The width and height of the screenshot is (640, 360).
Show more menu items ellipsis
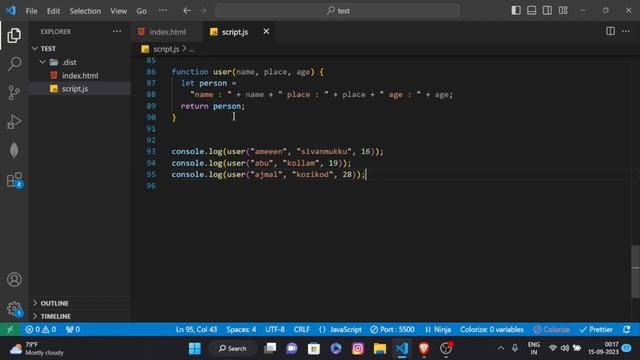162,11
